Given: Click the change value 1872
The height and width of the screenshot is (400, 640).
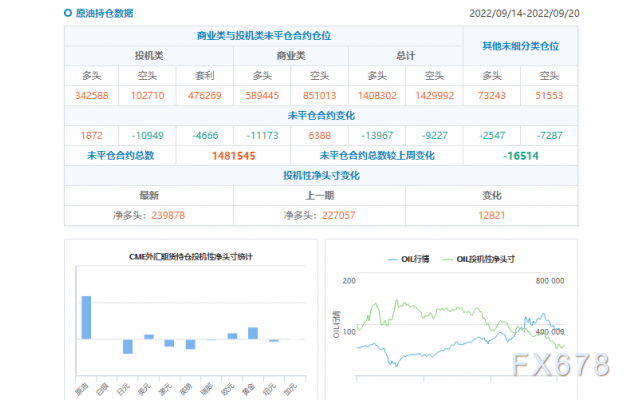Looking at the screenshot, I should (x=91, y=136).
